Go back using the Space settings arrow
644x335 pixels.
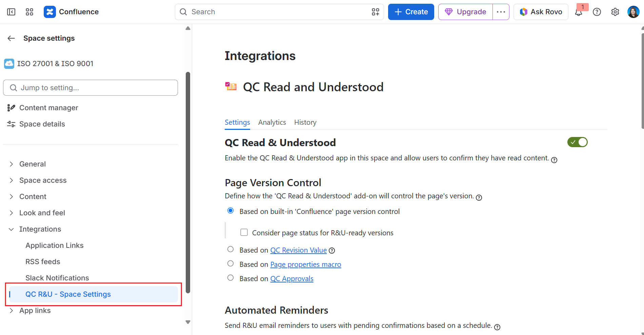coord(11,38)
